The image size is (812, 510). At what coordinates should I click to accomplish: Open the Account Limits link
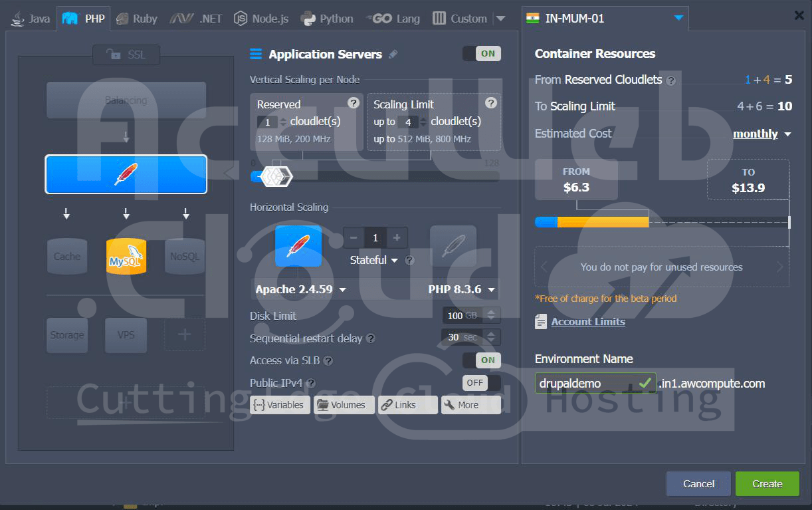587,322
